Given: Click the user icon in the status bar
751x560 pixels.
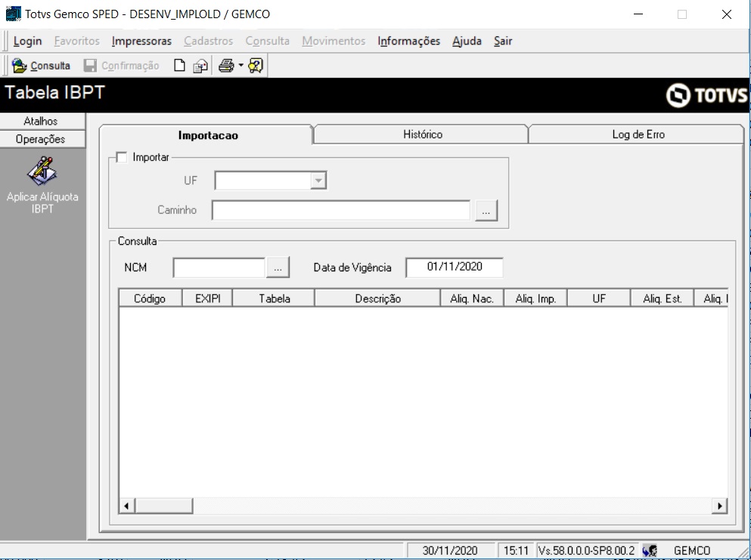Looking at the screenshot, I should click(650, 550).
